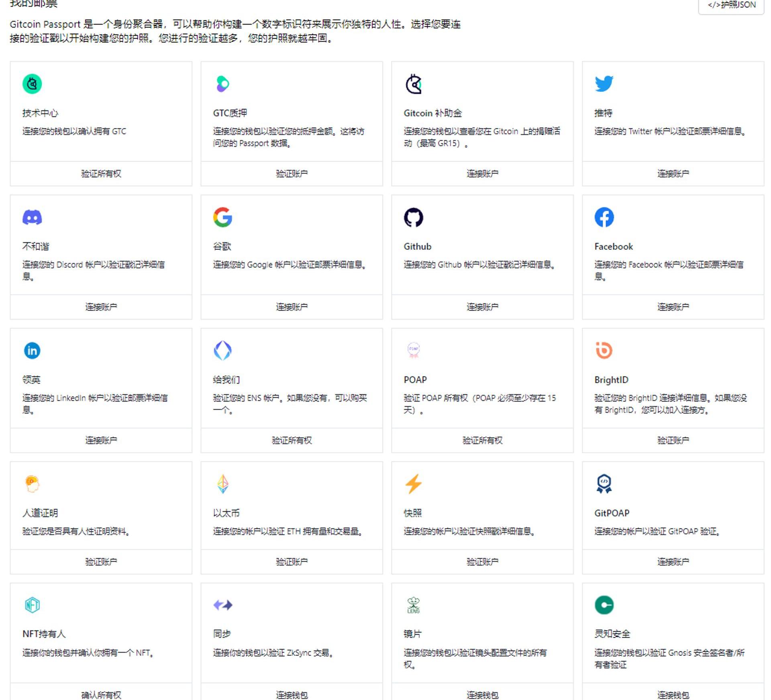
Task: Click the Gitcoin 补助金 card title
Action: pos(432,113)
